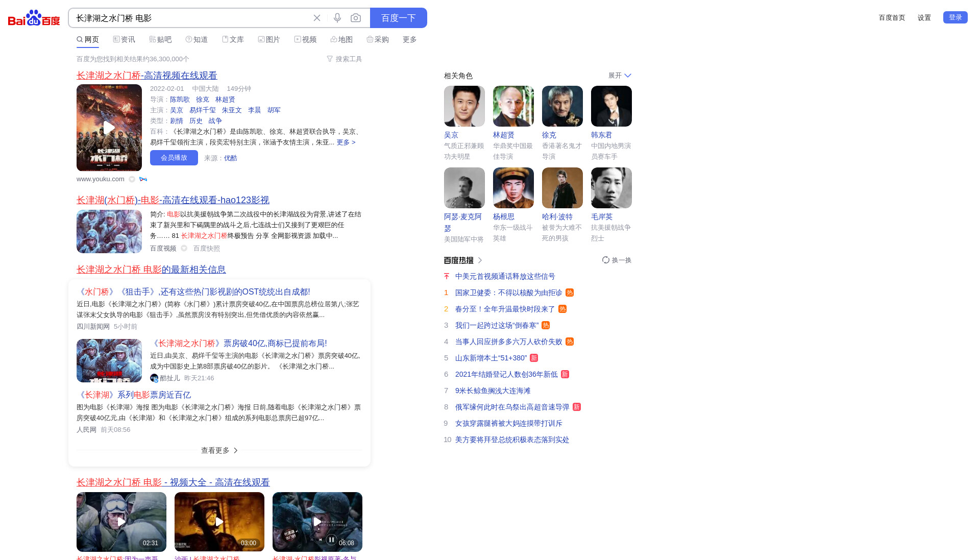This screenshot has width=980, height=560.
Task: Play the movie poster video
Action: pyautogui.click(x=109, y=128)
